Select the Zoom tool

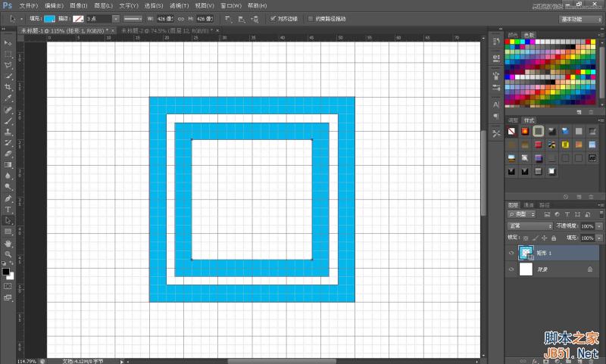coord(8,254)
